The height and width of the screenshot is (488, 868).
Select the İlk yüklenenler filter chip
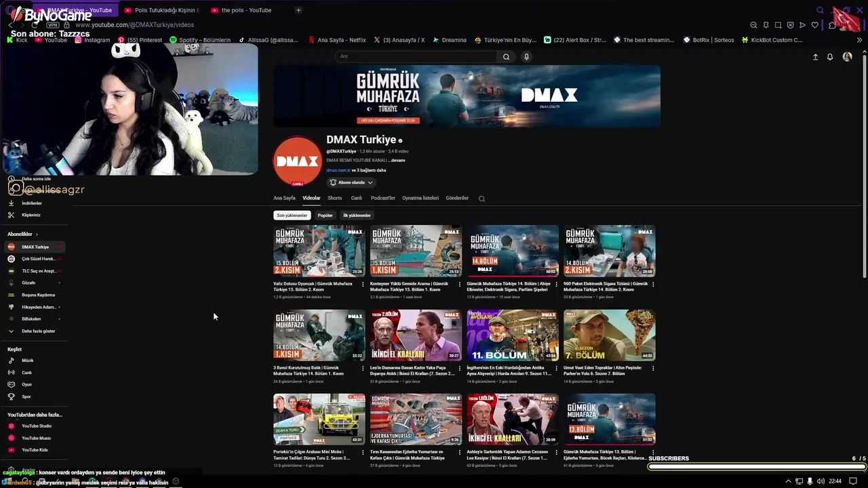click(x=357, y=216)
